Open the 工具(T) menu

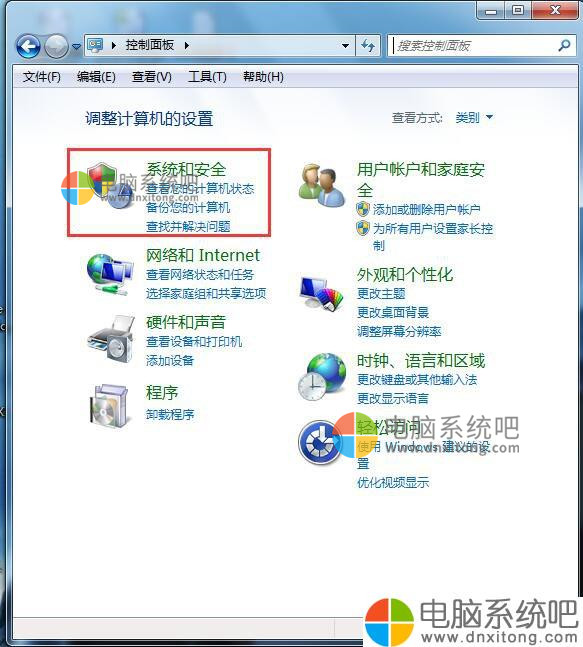point(207,77)
